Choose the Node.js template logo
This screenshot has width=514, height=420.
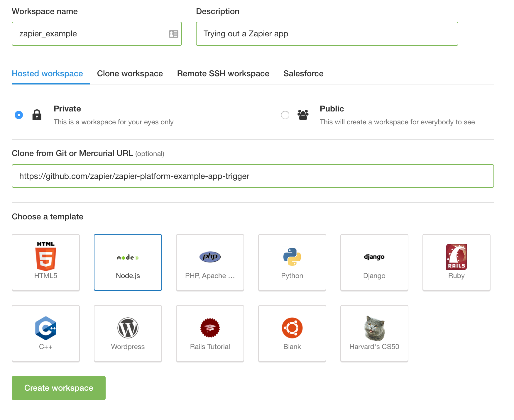(128, 257)
